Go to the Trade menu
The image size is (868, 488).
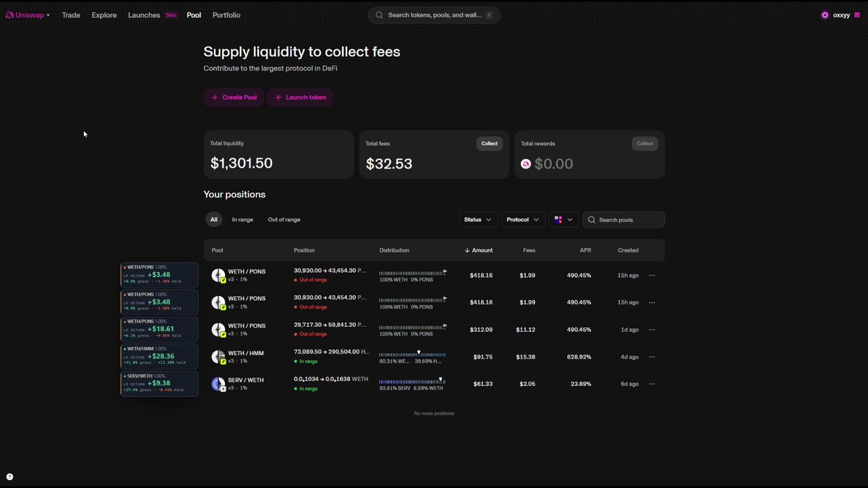71,15
